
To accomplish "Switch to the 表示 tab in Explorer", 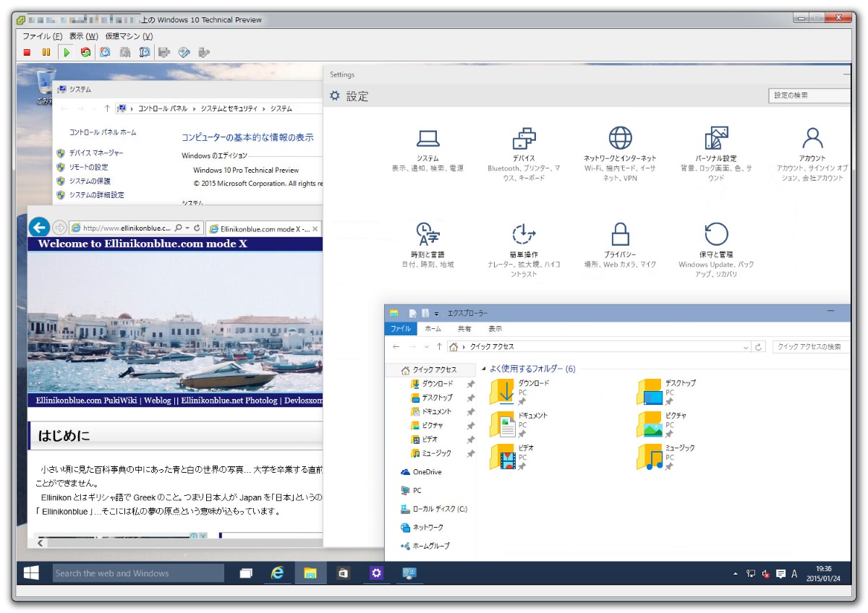I will 495,329.
